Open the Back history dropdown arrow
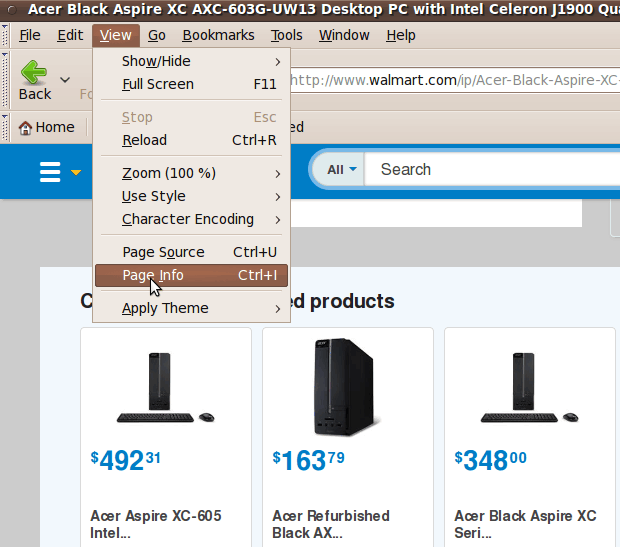The image size is (620, 547). pos(65,80)
